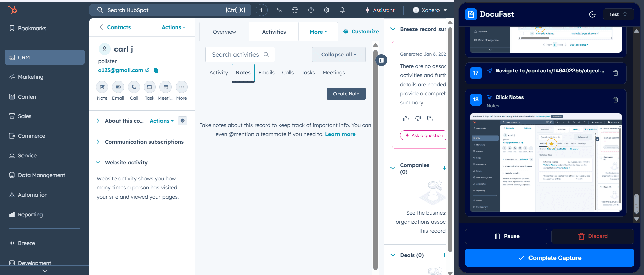The image size is (644, 275).
Task: Collapse Website activity section
Action: pos(98,162)
